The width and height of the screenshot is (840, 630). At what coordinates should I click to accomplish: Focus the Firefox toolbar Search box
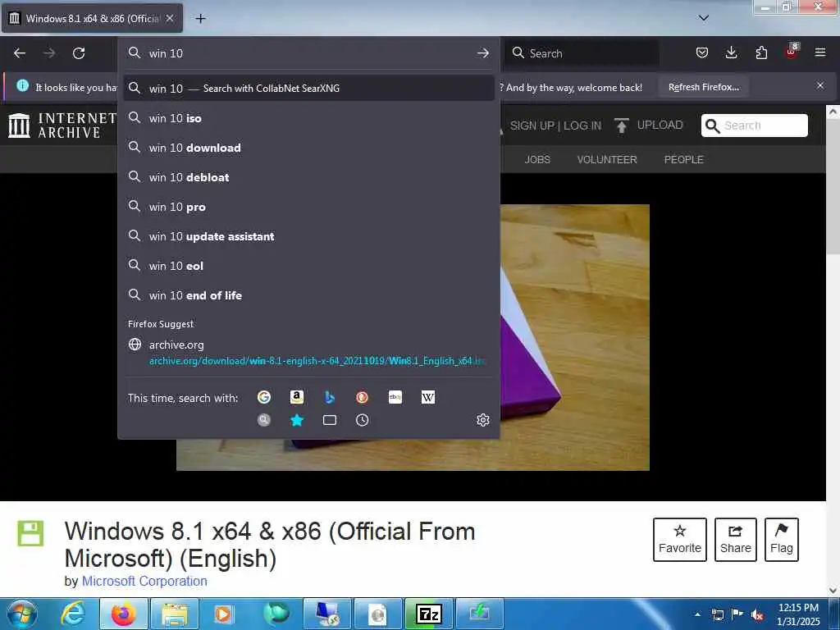582,53
